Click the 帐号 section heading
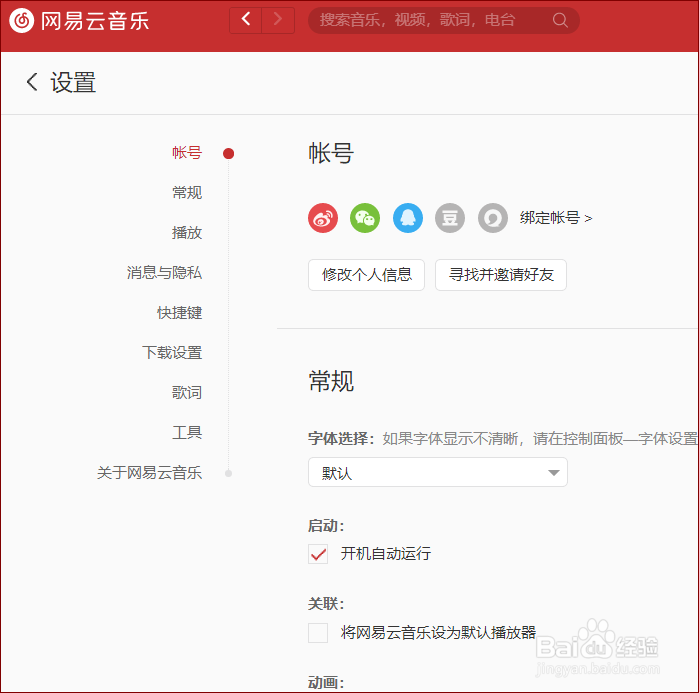699x693 pixels. click(x=331, y=153)
